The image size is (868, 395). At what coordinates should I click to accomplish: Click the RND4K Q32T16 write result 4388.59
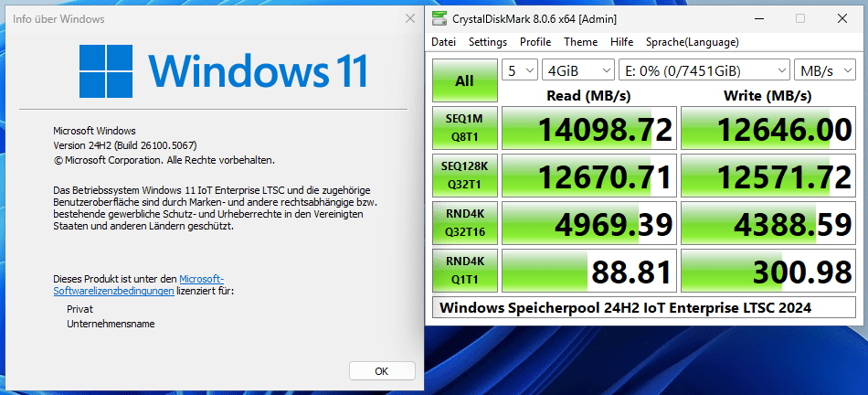coord(767,224)
